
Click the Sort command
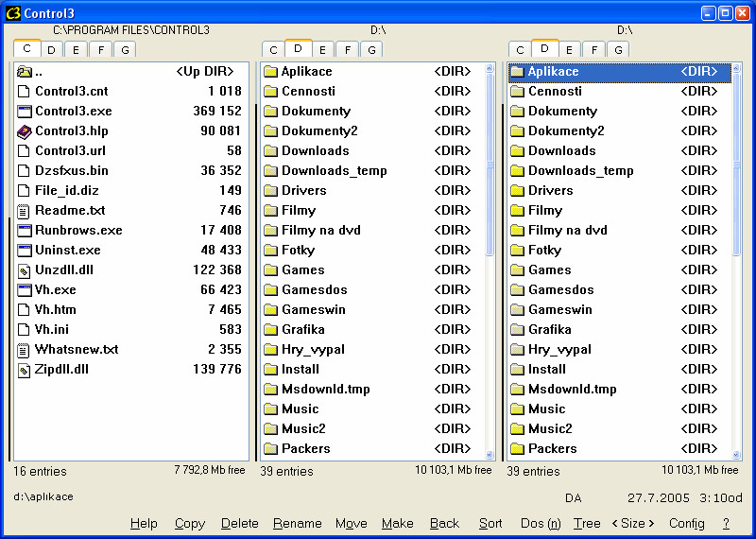(490, 524)
